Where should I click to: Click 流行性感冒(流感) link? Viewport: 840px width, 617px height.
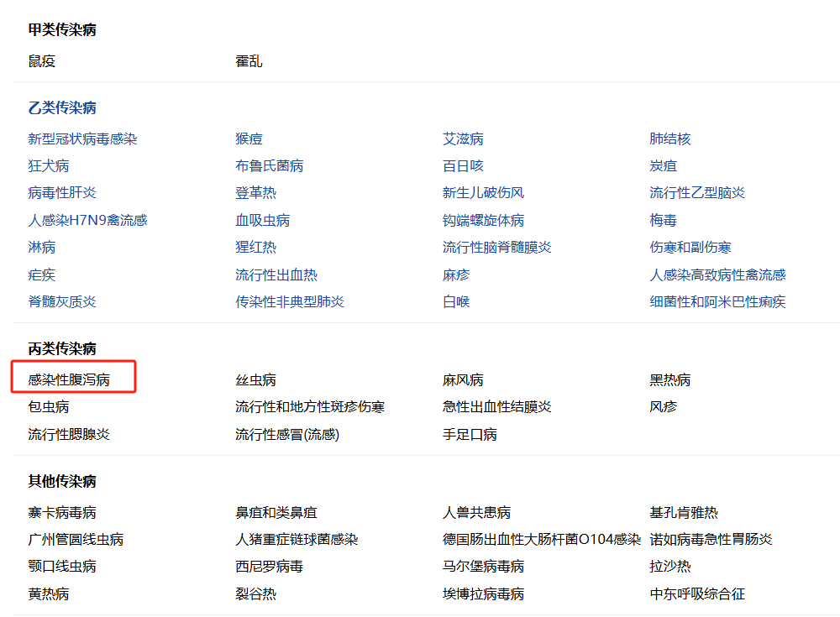287,435
